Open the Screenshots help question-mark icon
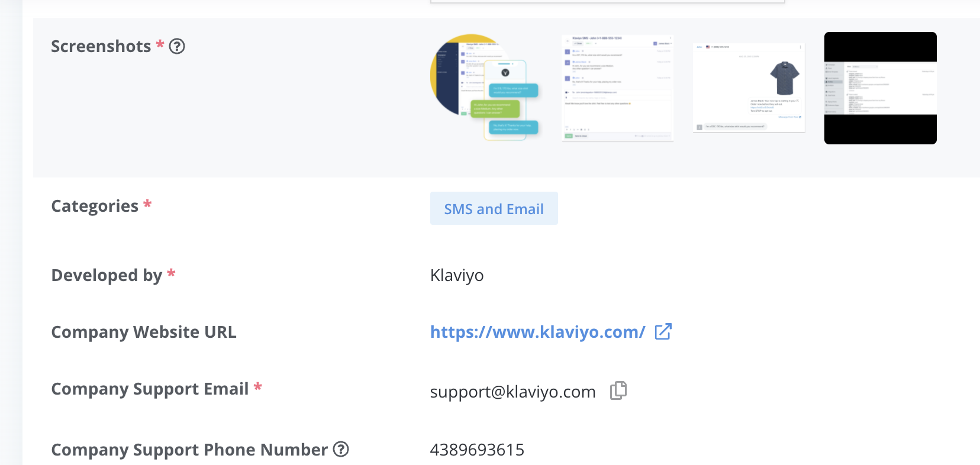The height and width of the screenshot is (465, 980). [177, 46]
